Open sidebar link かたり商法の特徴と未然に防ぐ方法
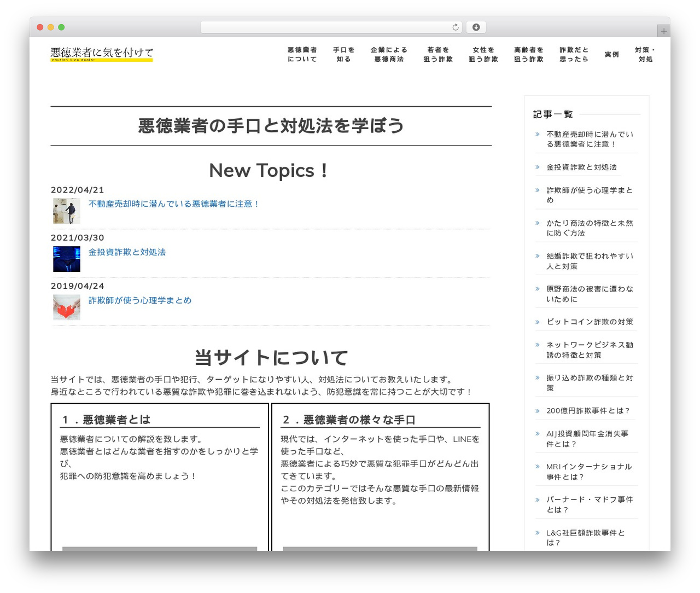Screen dimensions: 700x593 (x=590, y=228)
